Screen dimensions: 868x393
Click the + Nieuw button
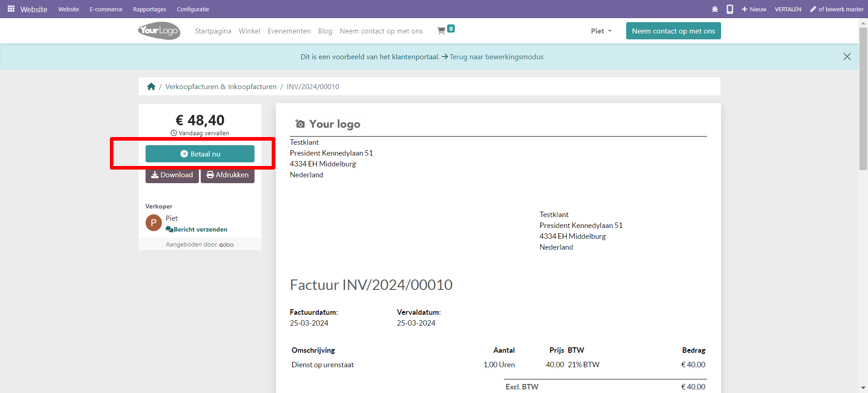click(x=754, y=9)
